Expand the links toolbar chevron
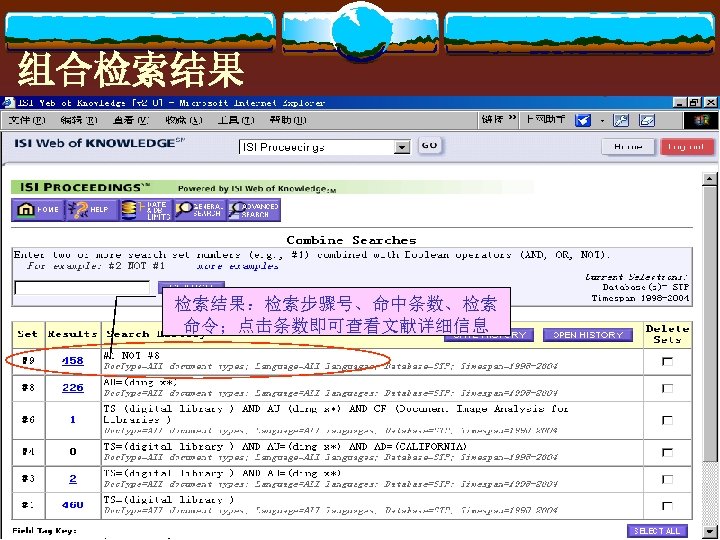Image resolution: width=720 pixels, height=540 pixels. coord(512,118)
